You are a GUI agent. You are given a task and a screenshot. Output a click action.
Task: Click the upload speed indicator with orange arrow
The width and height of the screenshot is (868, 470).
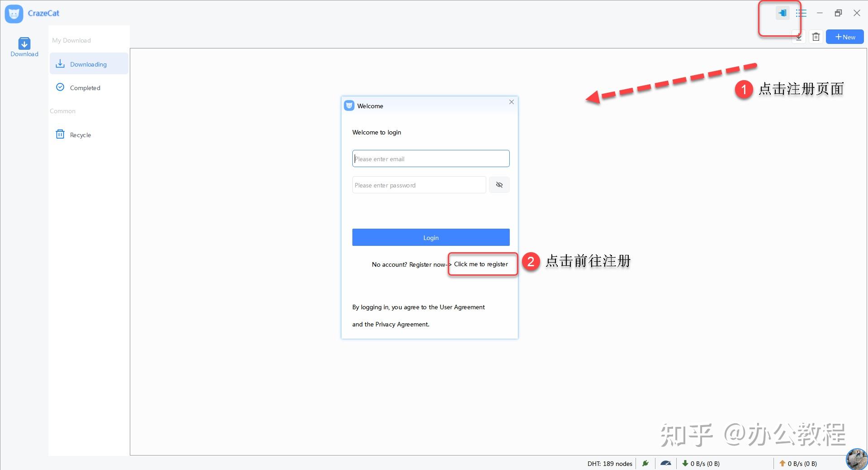[798, 464]
